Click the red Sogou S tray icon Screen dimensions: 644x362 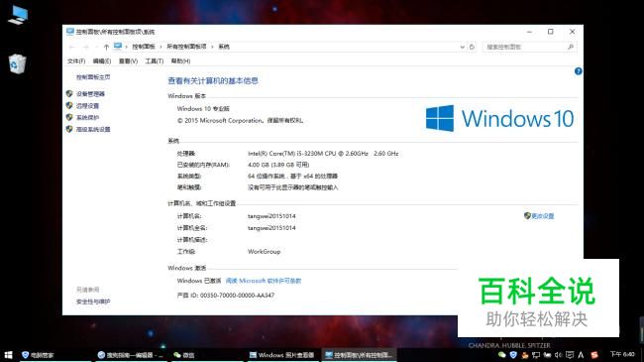(x=594, y=355)
